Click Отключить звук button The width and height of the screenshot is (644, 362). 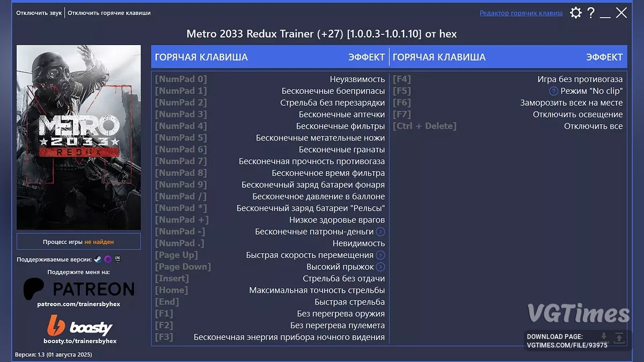point(39,13)
